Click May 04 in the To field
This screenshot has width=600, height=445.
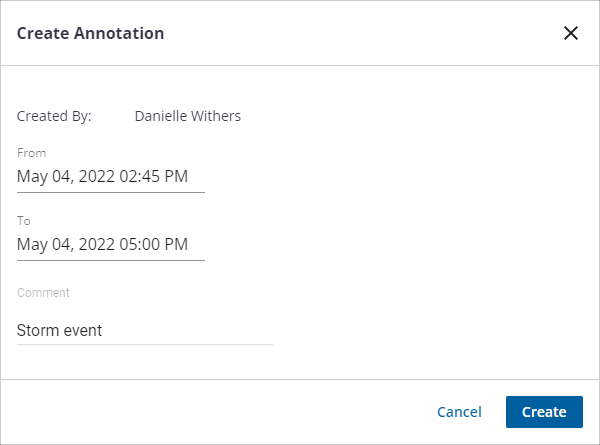click(42, 244)
